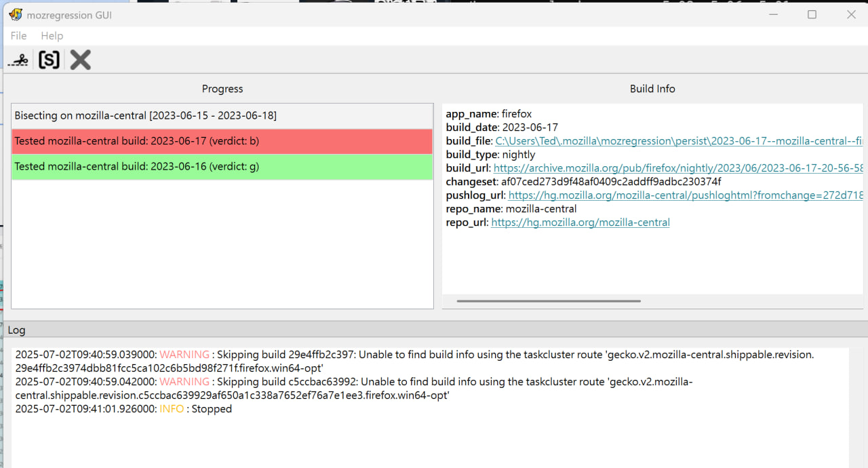This screenshot has height=468, width=868.
Task: Click the Log panel title
Action: point(17,330)
